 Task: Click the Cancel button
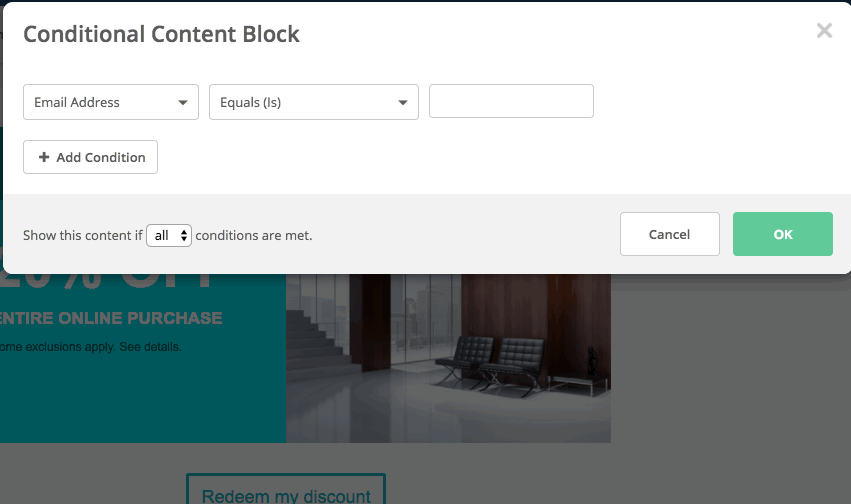pyautogui.click(x=669, y=234)
